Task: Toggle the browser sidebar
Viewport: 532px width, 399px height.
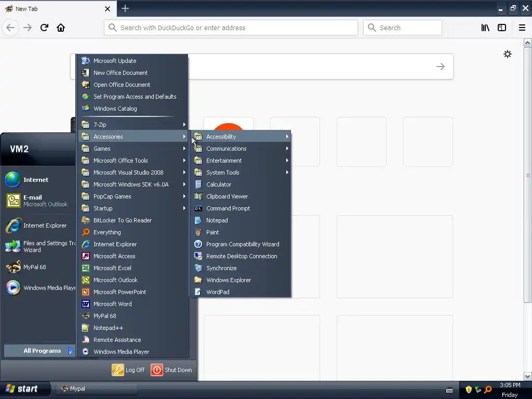Action: pos(502,28)
